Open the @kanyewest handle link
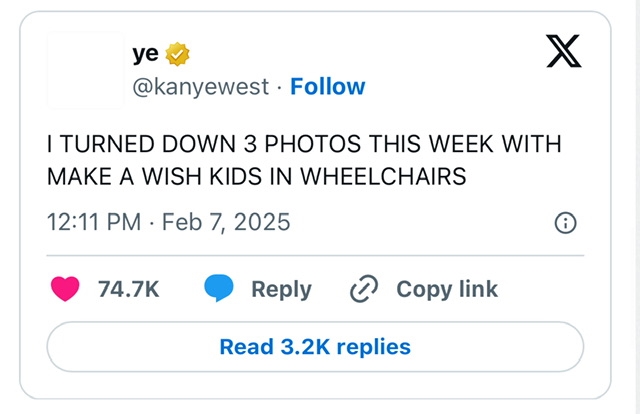 [201, 87]
